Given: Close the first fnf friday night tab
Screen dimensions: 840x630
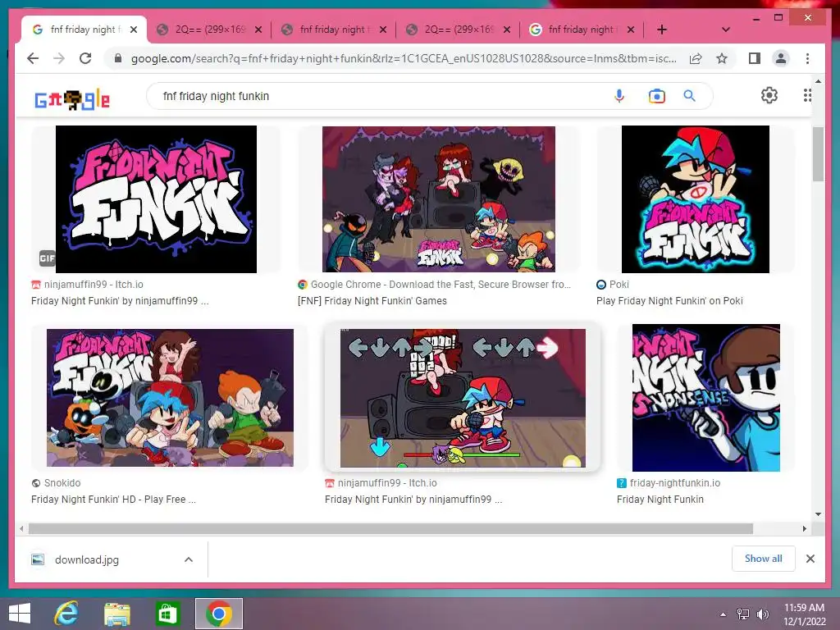Looking at the screenshot, I should pos(134,30).
